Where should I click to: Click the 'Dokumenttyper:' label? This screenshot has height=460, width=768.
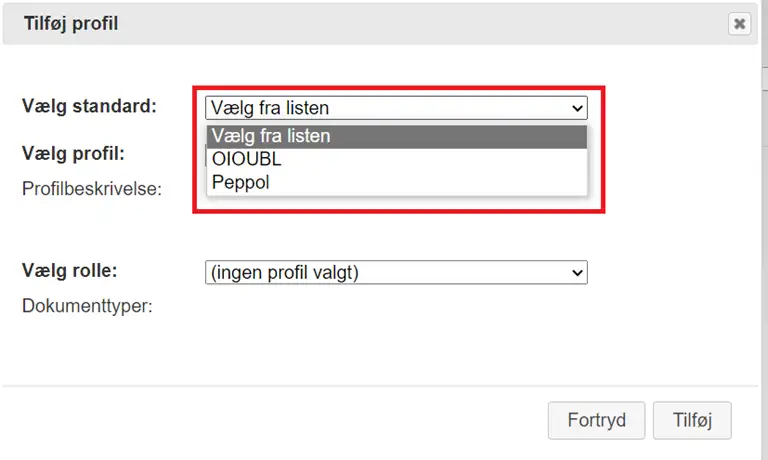86,306
